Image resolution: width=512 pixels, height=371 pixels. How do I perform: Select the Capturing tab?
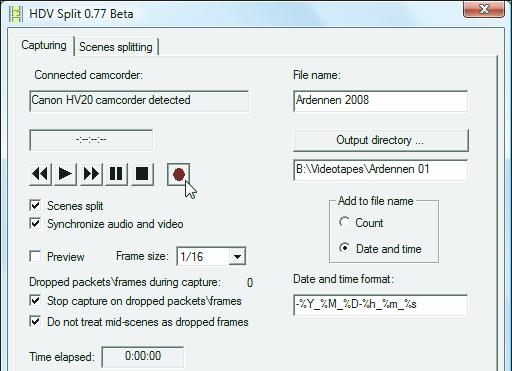coord(44,45)
